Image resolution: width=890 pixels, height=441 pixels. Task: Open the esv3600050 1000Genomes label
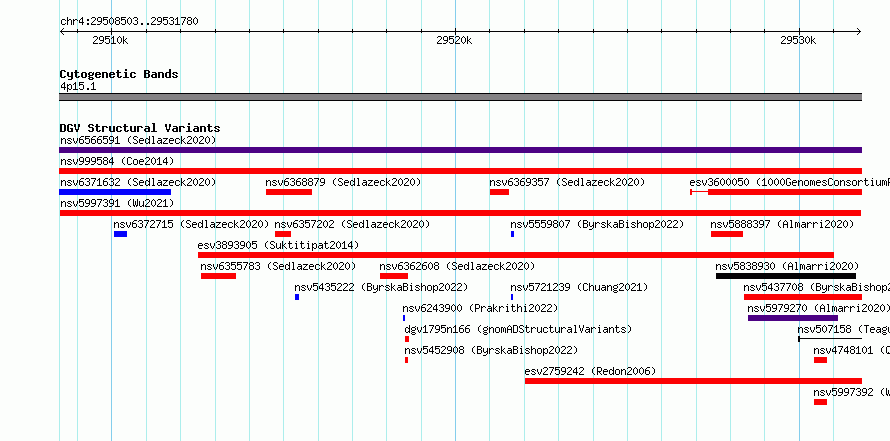(790, 182)
